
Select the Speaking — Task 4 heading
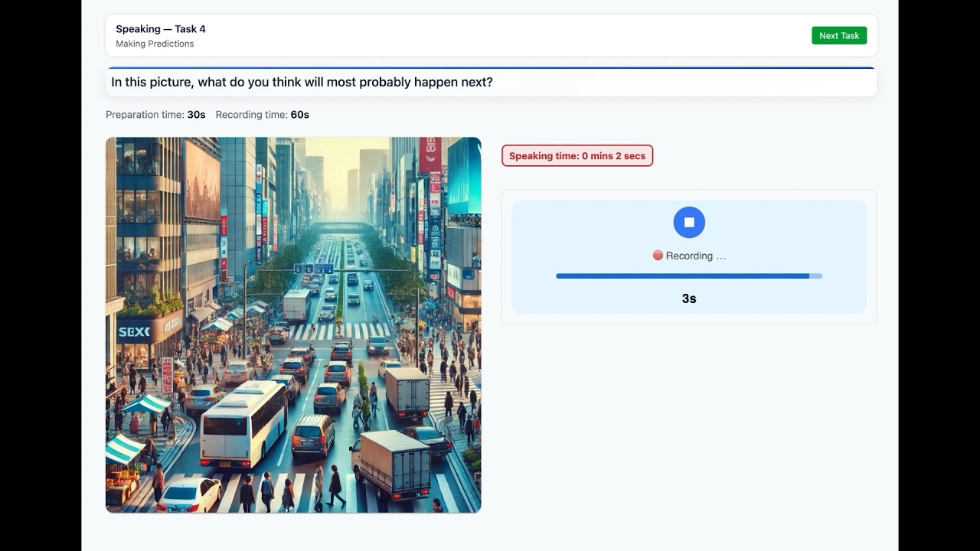[161, 29]
